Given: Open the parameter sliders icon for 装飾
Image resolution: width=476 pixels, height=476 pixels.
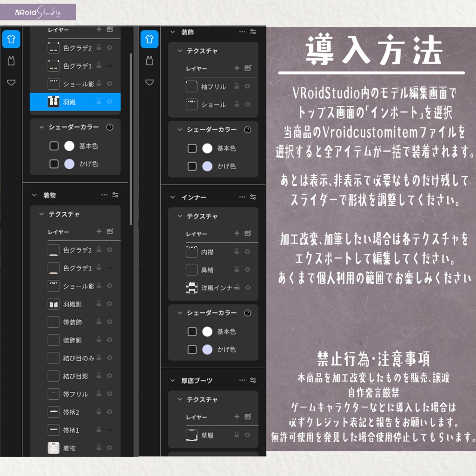Looking at the screenshot, I should click(x=253, y=32).
